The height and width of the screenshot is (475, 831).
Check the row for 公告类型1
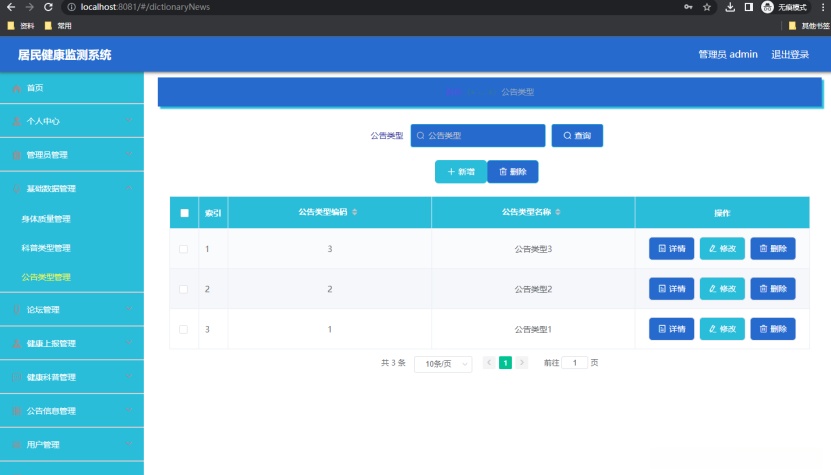(183, 329)
